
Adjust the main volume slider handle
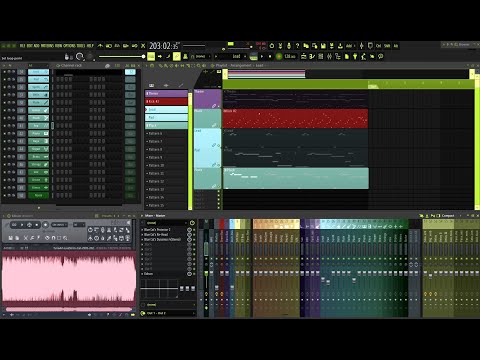coord(143,57)
